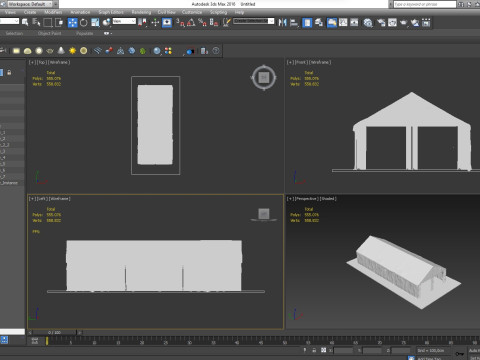Toggle the selection lock padlock icon

tap(314, 350)
